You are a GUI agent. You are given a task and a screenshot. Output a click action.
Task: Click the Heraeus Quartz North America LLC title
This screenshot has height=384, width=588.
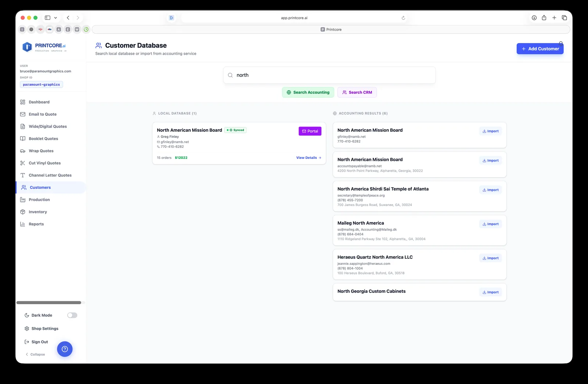point(375,257)
